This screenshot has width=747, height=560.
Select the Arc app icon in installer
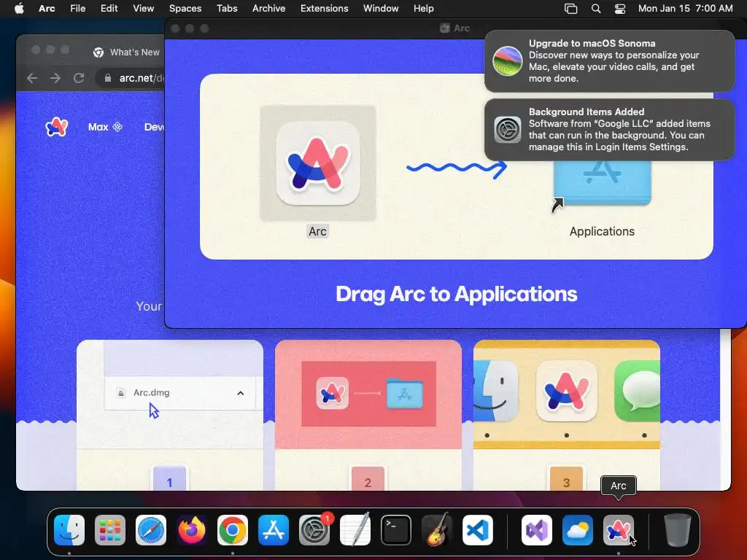pyautogui.click(x=318, y=163)
